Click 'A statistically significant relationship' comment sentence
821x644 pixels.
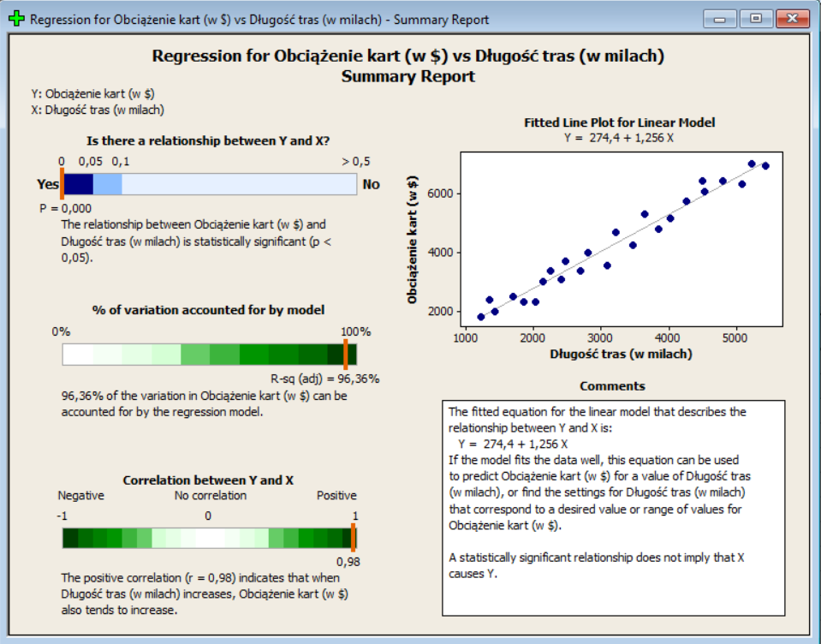(x=597, y=565)
